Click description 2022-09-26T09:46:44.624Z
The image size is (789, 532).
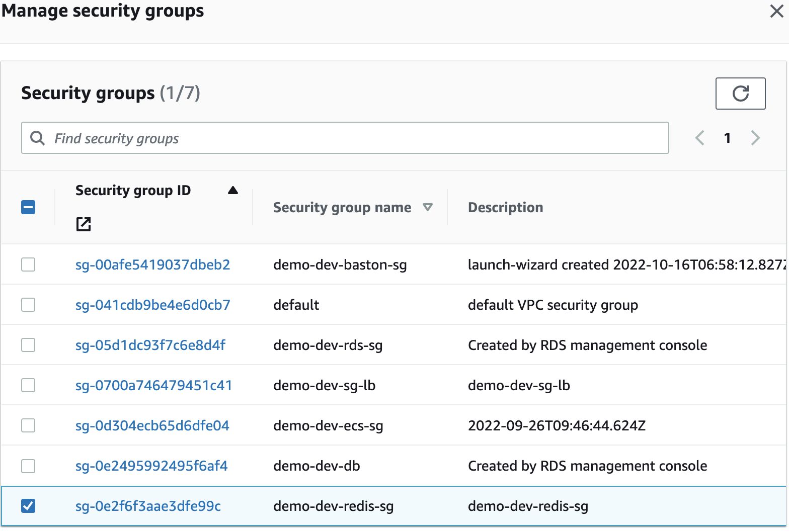coord(557,425)
